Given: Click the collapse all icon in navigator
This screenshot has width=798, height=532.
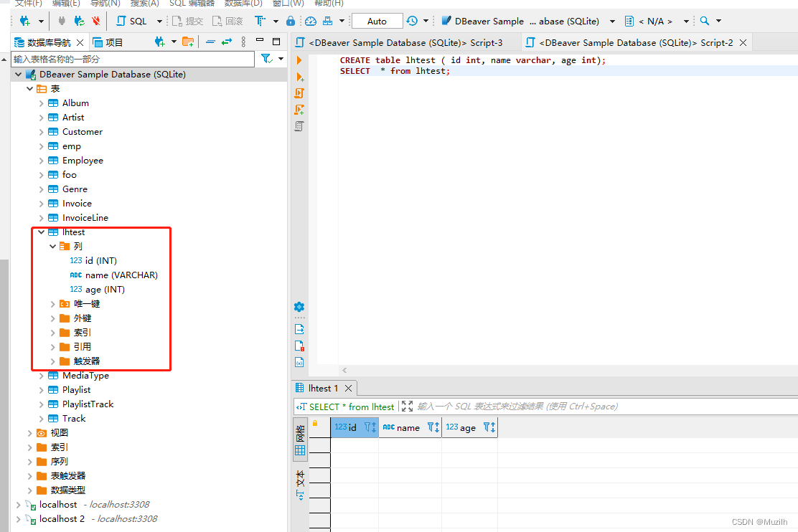Looking at the screenshot, I should 210,42.
